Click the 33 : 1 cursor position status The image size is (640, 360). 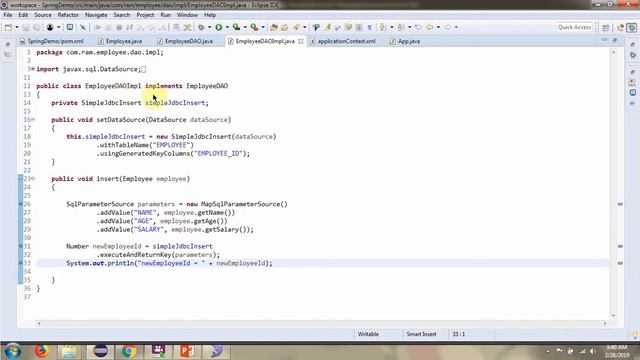coord(458,334)
